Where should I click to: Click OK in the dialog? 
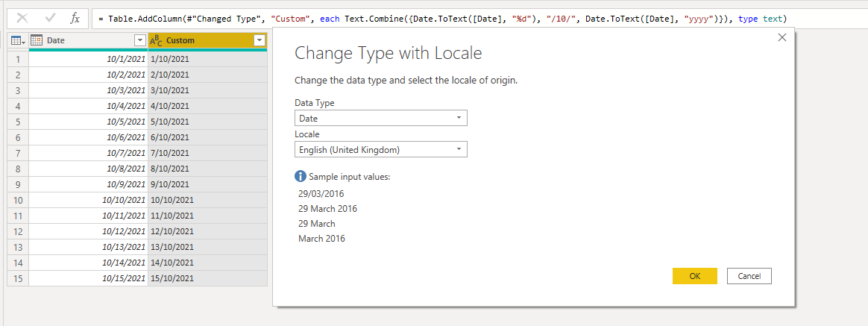point(695,275)
